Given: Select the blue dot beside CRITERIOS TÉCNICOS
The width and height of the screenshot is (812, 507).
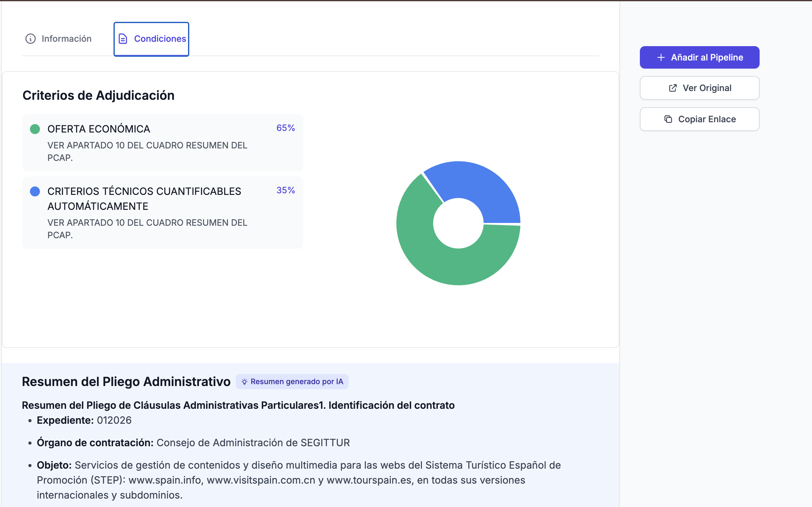Looking at the screenshot, I should (35, 191).
